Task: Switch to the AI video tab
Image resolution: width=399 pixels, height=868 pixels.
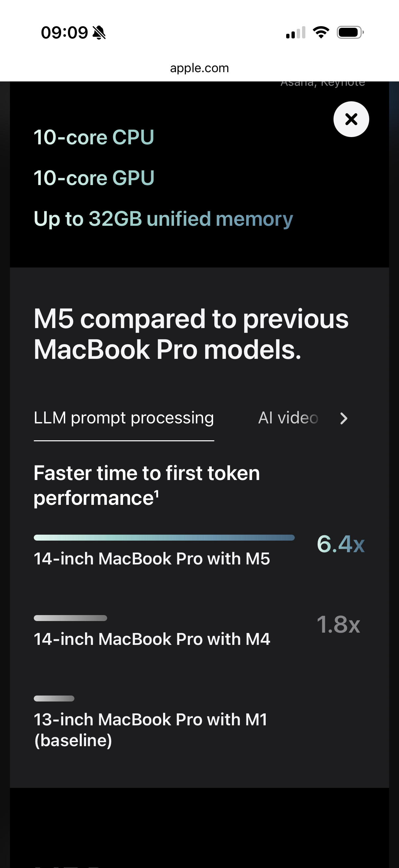Action: pyautogui.click(x=288, y=418)
